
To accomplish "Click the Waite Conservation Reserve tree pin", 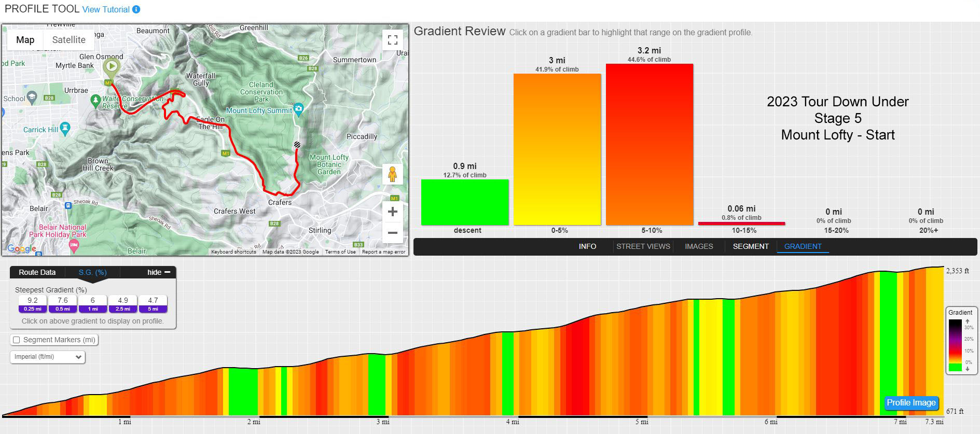I will 95,100.
